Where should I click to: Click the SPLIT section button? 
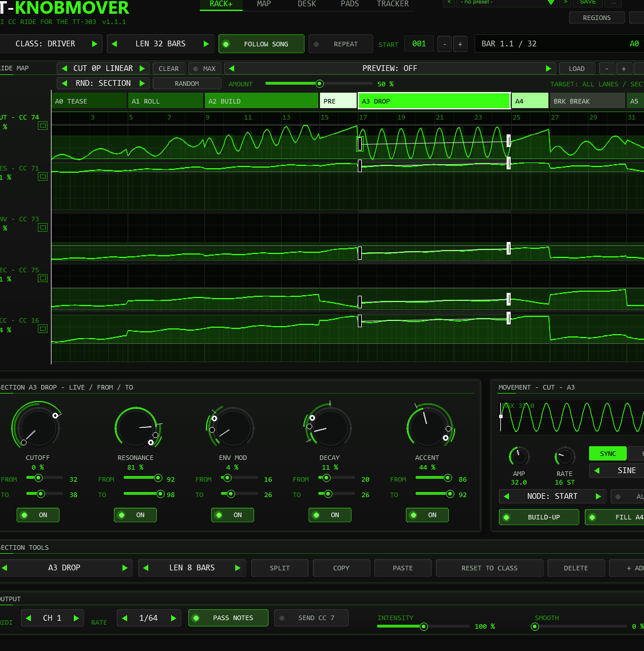279,568
